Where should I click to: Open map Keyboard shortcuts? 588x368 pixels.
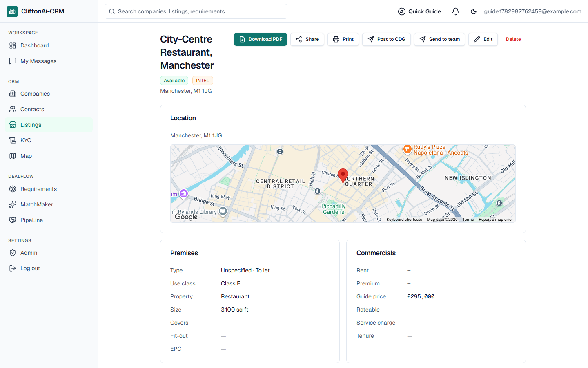click(x=404, y=220)
